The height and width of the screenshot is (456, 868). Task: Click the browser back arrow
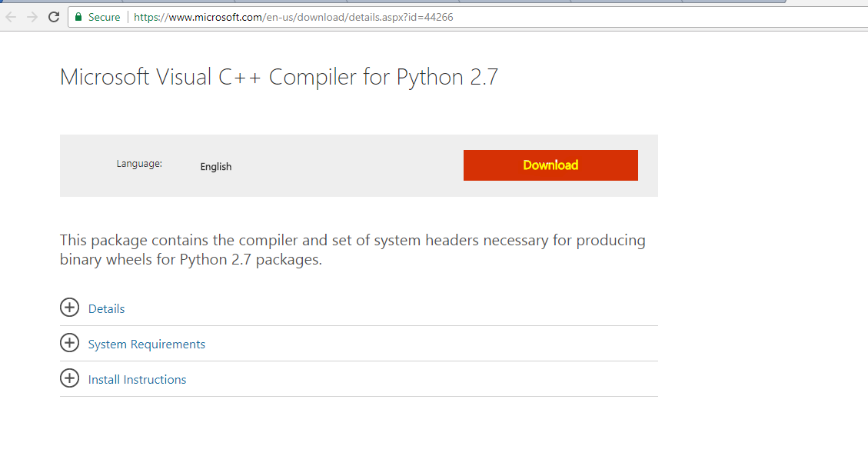coord(11,17)
